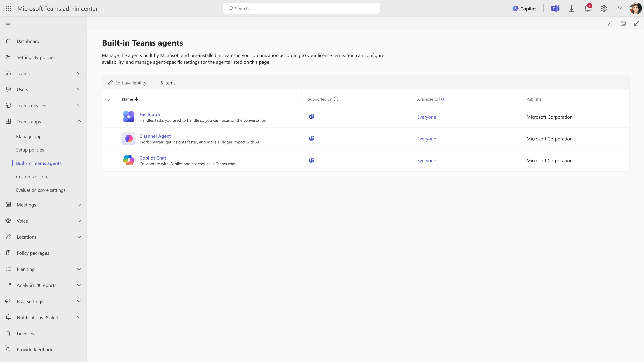Open the user profile avatar

point(635,9)
